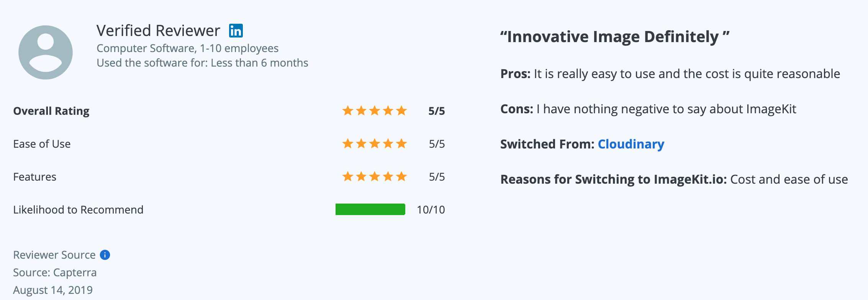The height and width of the screenshot is (300, 868).
Task: Click the review title Innovative Image Definitely
Action: coord(615,37)
